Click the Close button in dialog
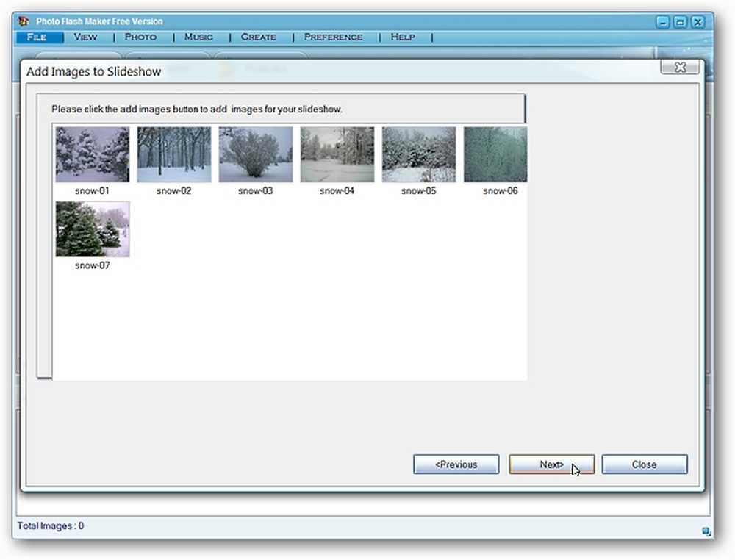Image resolution: width=735 pixels, height=560 pixels. click(x=644, y=464)
